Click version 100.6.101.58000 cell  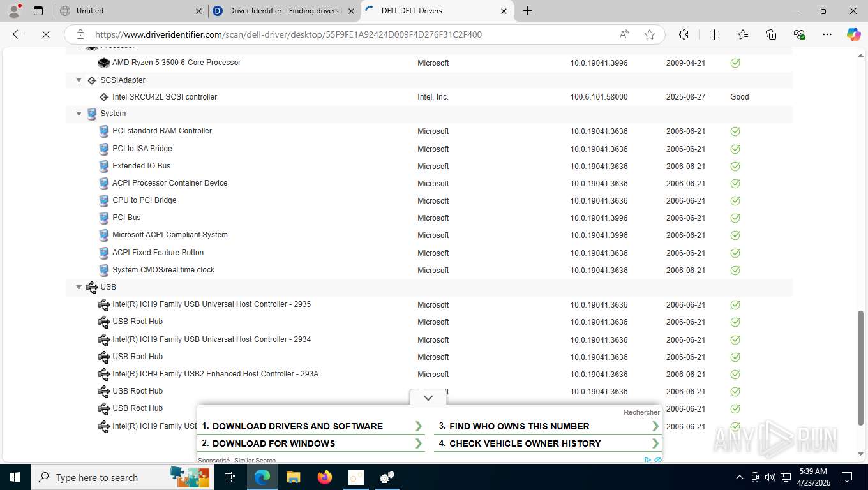point(599,97)
